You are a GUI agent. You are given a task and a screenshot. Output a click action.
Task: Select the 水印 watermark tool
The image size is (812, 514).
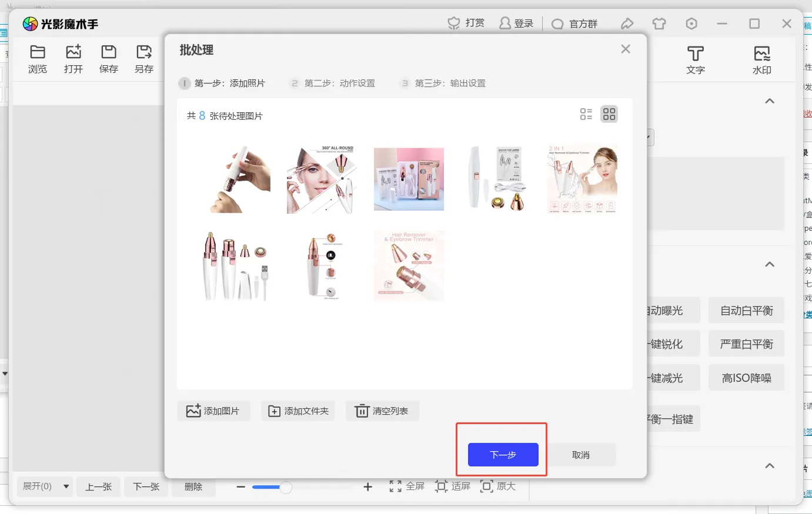pyautogui.click(x=762, y=61)
